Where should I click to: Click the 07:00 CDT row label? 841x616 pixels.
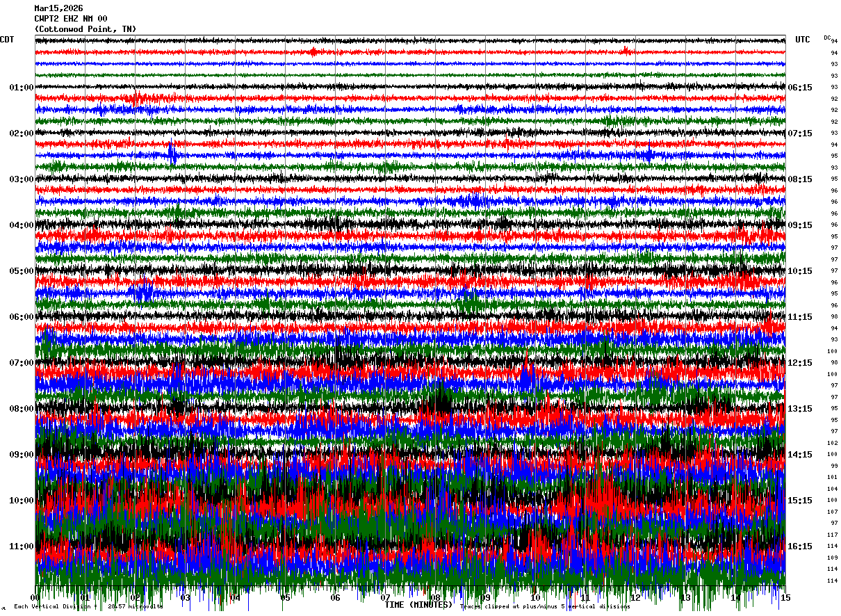pos(22,363)
